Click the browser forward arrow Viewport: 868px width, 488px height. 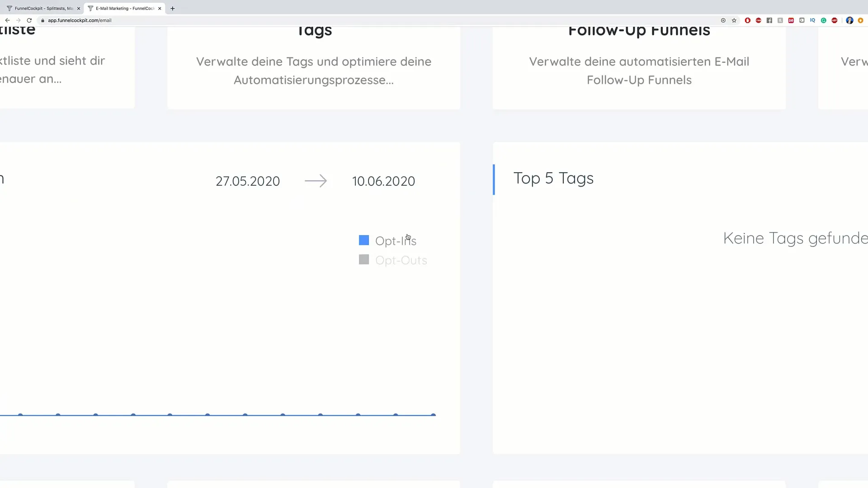pos(18,20)
